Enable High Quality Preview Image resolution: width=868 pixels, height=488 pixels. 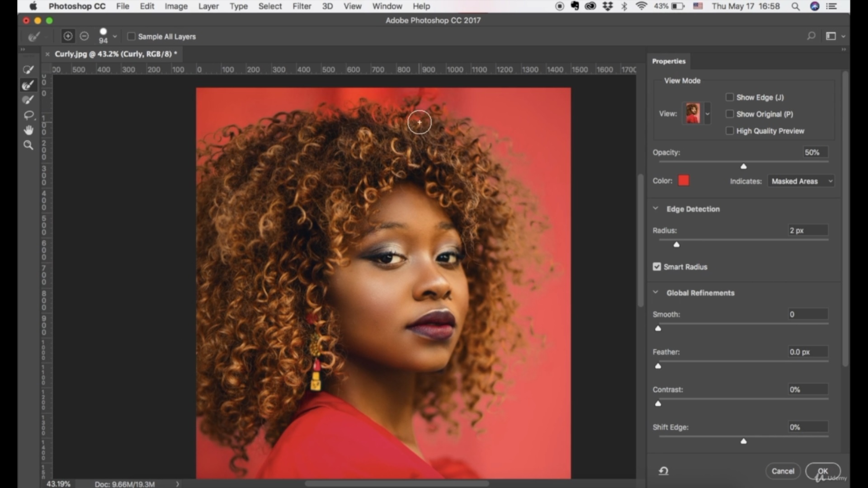729,131
